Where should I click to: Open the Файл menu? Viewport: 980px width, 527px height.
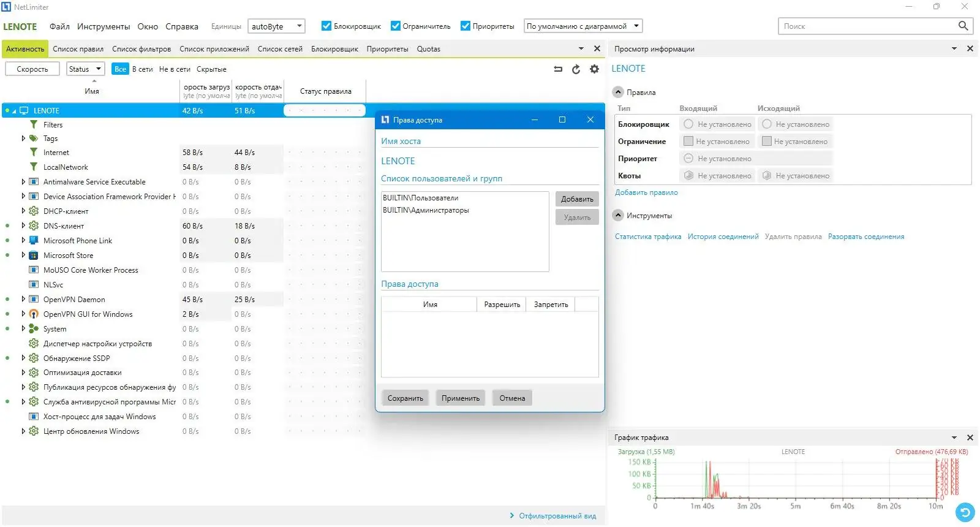[x=59, y=26]
